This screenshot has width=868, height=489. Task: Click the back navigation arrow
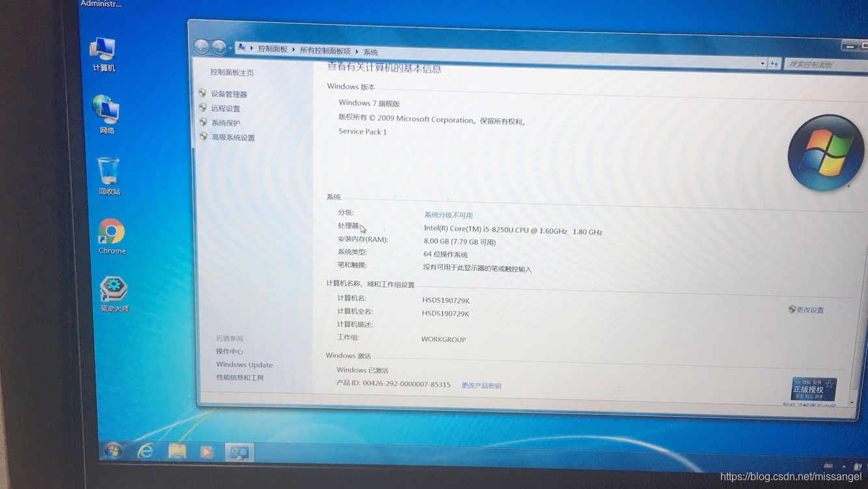[202, 46]
